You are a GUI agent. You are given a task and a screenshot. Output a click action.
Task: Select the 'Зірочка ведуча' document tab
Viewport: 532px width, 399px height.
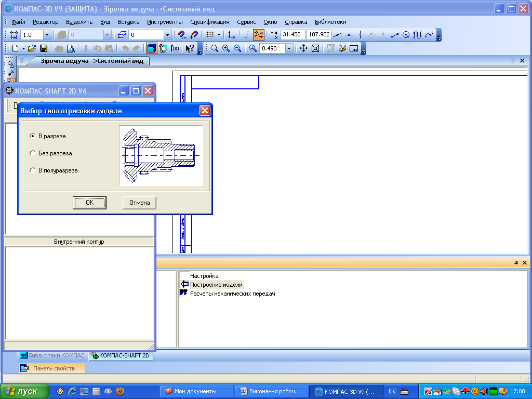click(91, 61)
